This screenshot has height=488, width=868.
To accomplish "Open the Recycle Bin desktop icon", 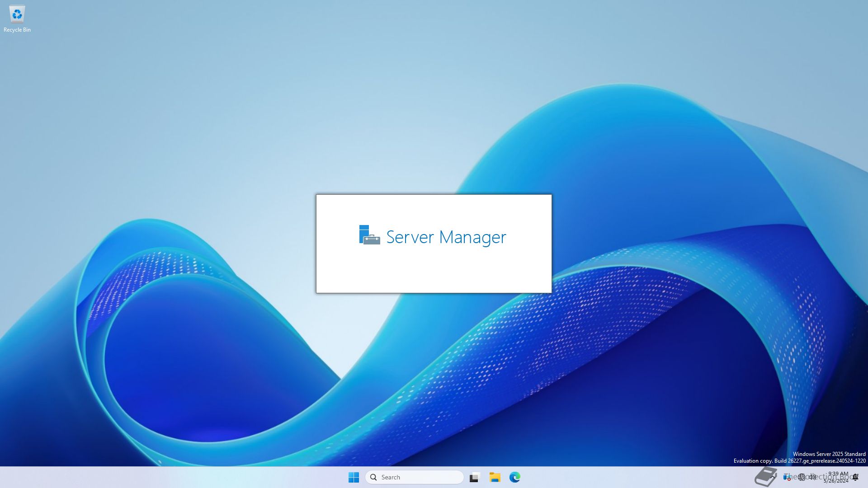I will (17, 14).
